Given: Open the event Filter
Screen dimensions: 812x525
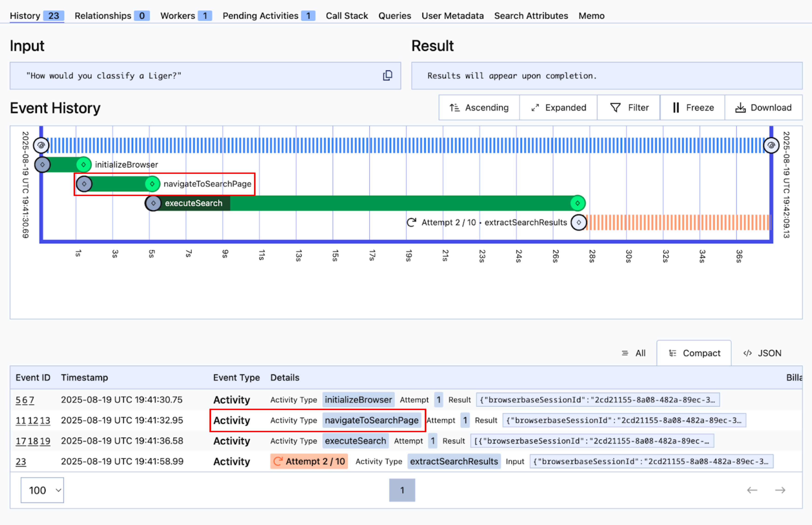Looking at the screenshot, I should 629,108.
